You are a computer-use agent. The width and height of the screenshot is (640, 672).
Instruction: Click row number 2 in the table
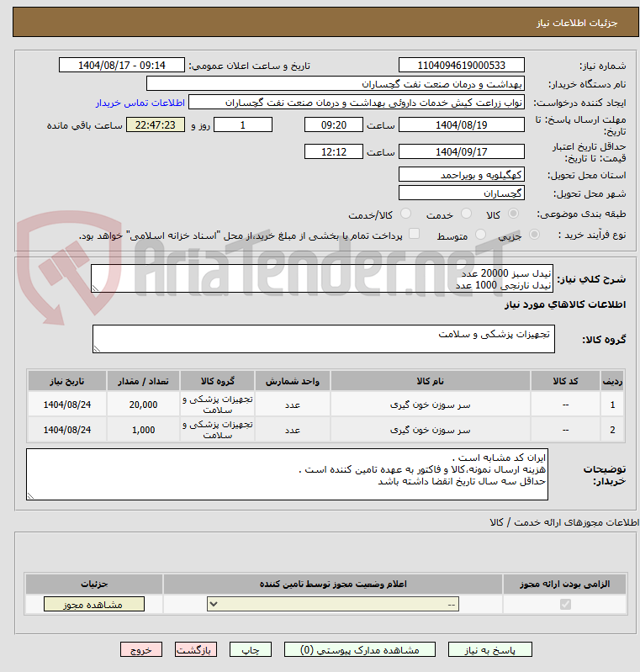coord(612,430)
